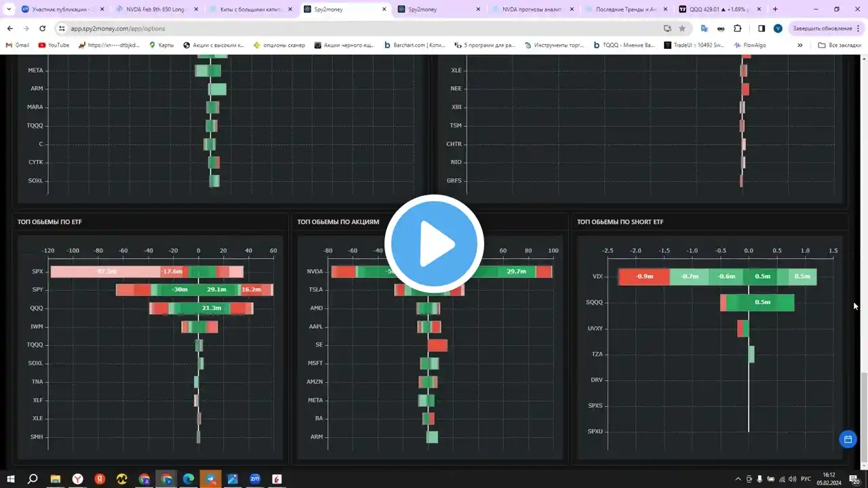This screenshot has height=488, width=868.
Task: Click the TSLA row label
Action: pyautogui.click(x=316, y=290)
